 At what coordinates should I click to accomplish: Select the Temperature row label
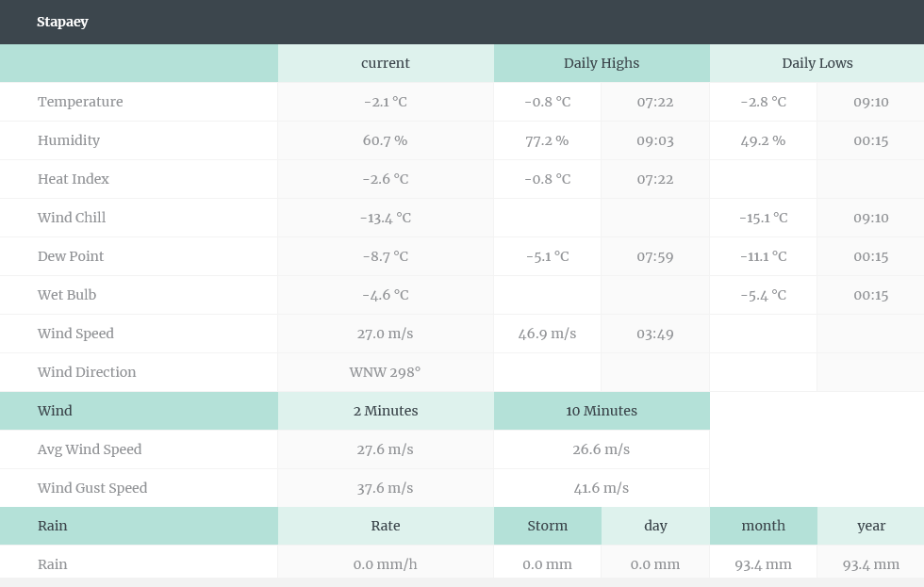point(80,102)
